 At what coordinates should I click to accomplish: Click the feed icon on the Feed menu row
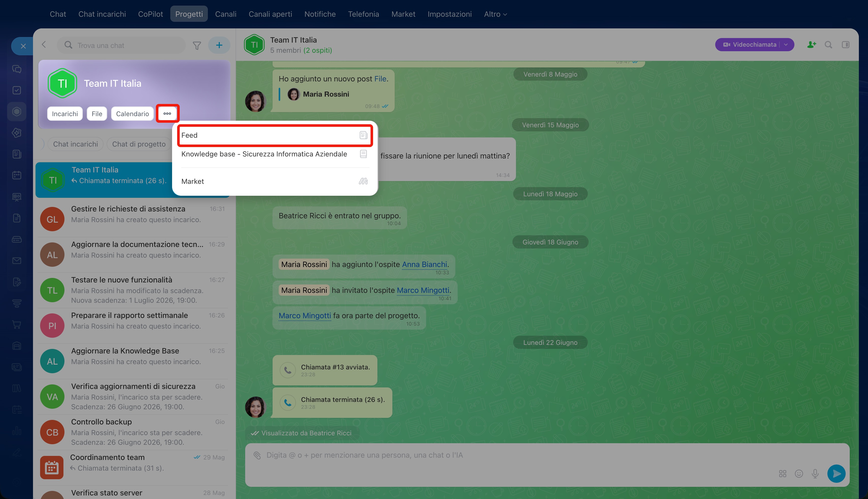coord(363,135)
